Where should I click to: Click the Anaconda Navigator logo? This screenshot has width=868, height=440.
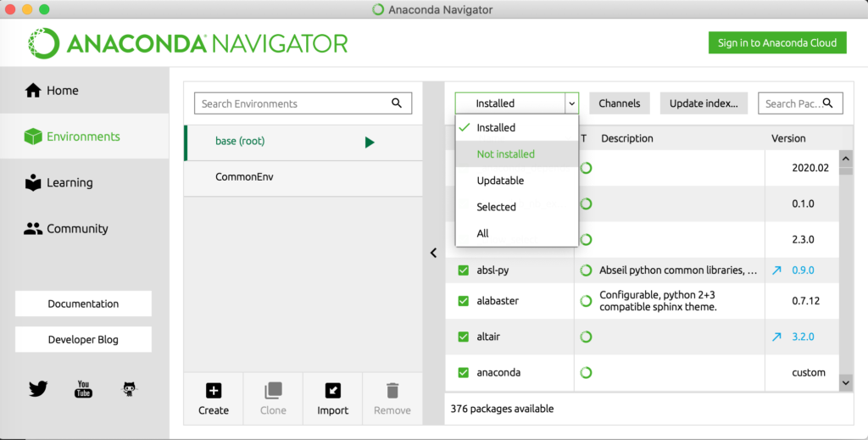click(187, 43)
